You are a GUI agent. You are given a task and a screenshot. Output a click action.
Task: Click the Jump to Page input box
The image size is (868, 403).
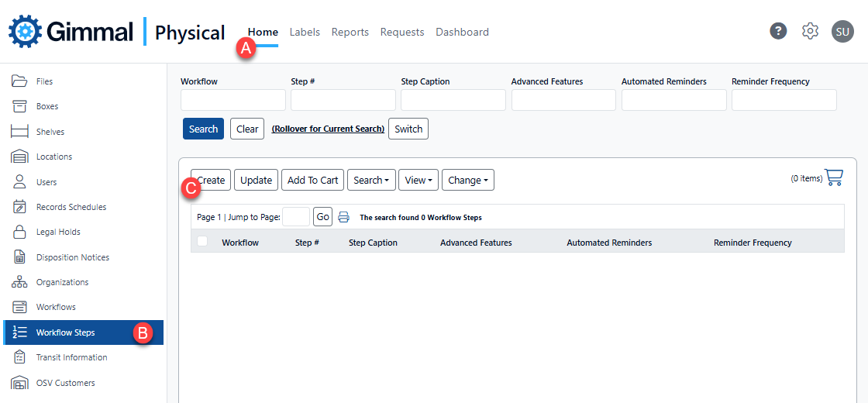(x=296, y=217)
